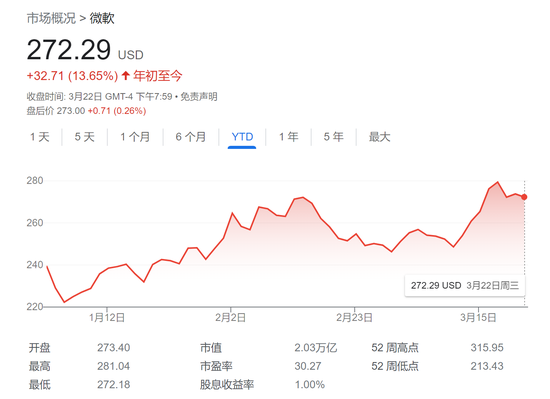
Task: Click the red up arrow beside 年初至今
Action: point(126,75)
